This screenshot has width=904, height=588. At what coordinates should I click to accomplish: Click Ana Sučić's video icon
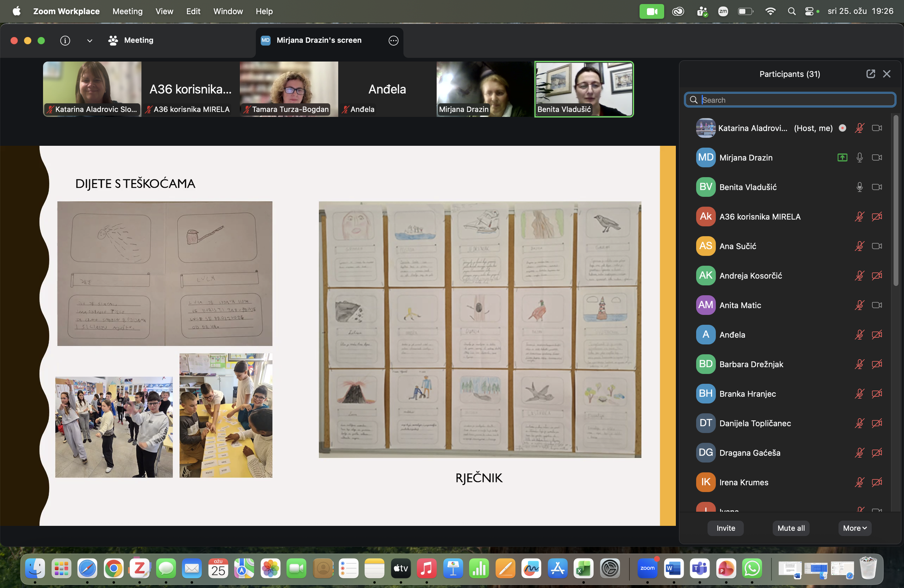877,246
